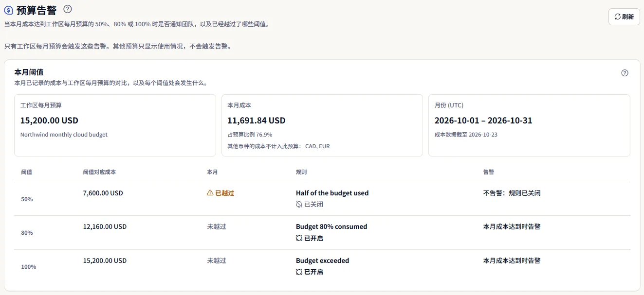The width and height of the screenshot is (644, 295).
Task: Click the 刷新 refresh button
Action: pyautogui.click(x=624, y=17)
